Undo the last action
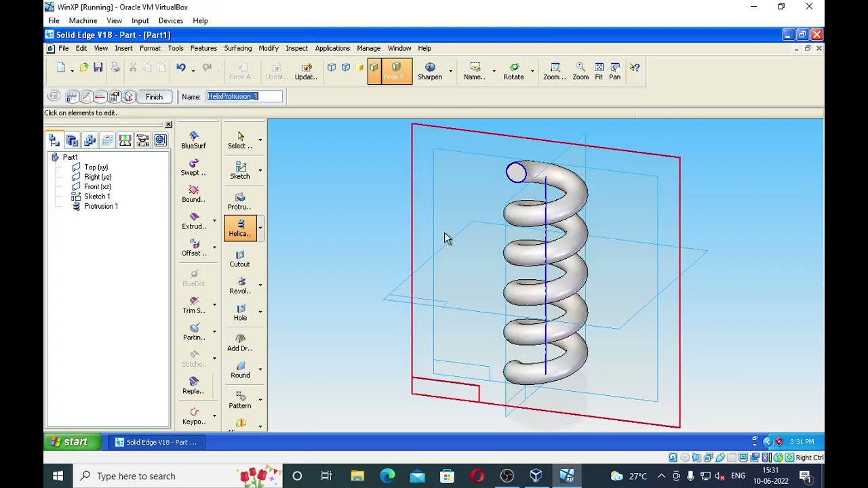 180,67
